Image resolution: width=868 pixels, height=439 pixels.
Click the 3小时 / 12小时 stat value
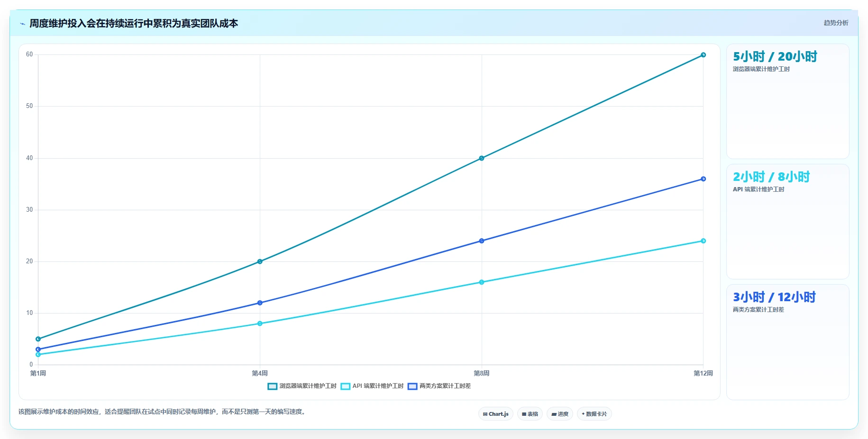pos(774,297)
